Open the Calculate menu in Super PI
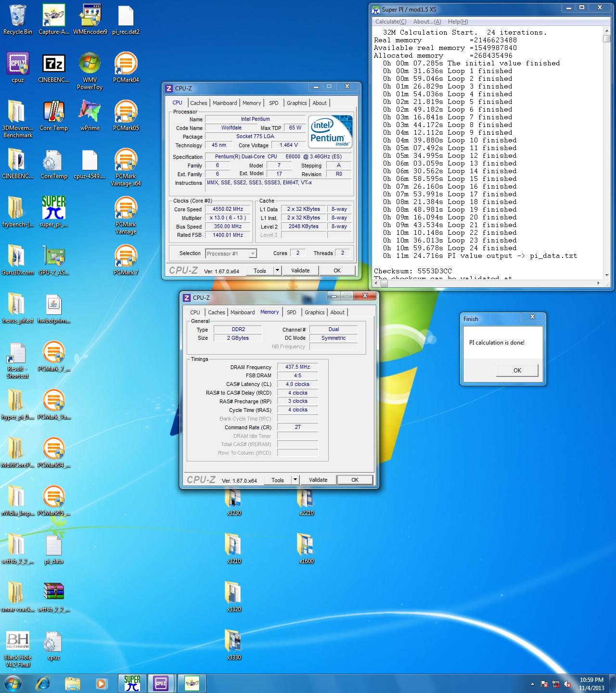The width and height of the screenshot is (616, 693). (391, 22)
